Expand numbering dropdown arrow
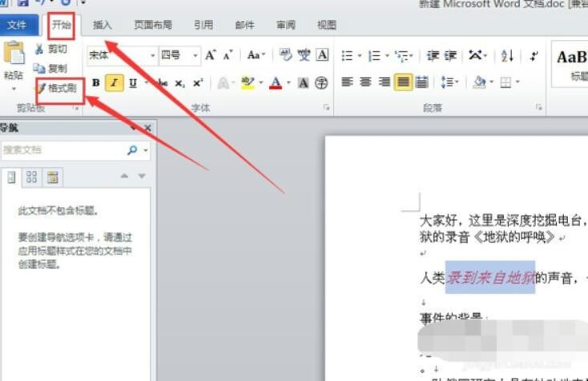This screenshot has height=381, width=588. point(387,56)
